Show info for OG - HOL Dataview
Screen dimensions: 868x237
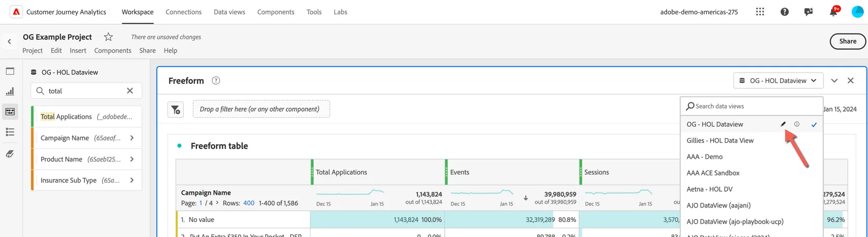coord(797,124)
